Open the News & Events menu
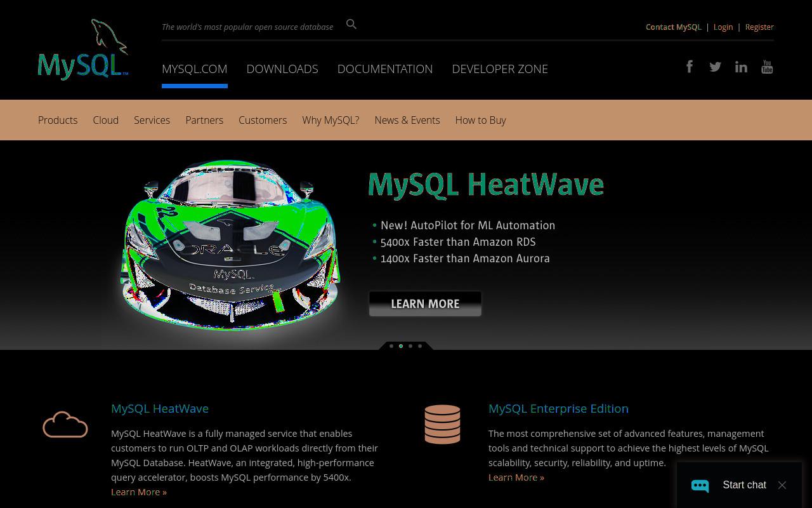 407,120
